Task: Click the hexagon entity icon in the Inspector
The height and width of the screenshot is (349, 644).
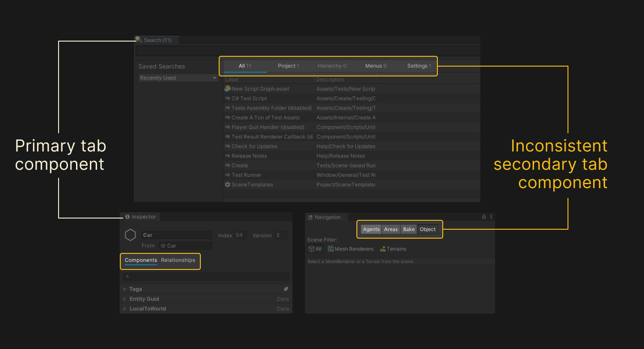Action: (130, 235)
